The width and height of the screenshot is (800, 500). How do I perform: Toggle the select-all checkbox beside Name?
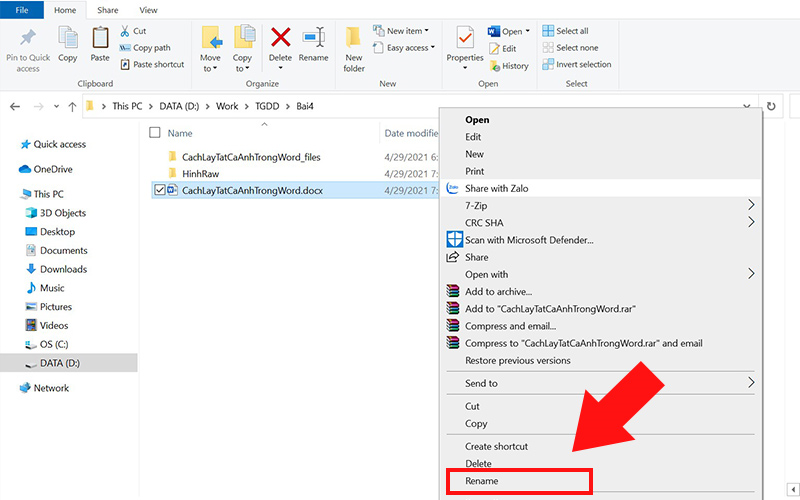(155, 133)
